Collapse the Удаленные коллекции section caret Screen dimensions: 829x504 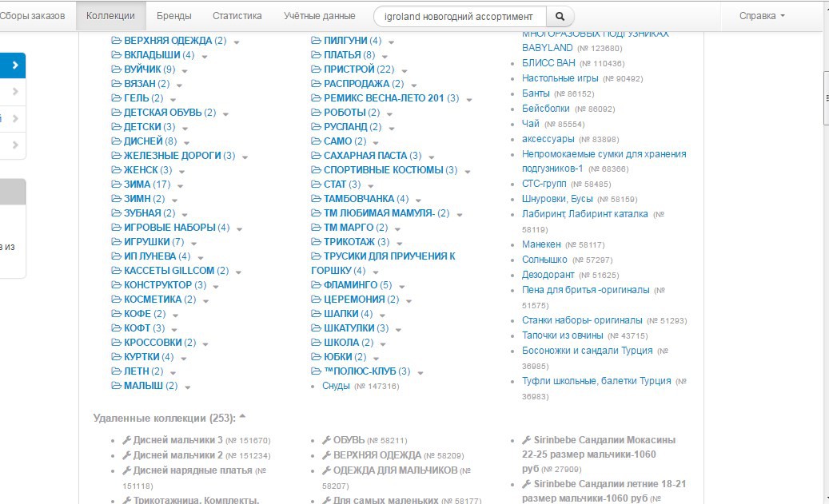[243, 417]
